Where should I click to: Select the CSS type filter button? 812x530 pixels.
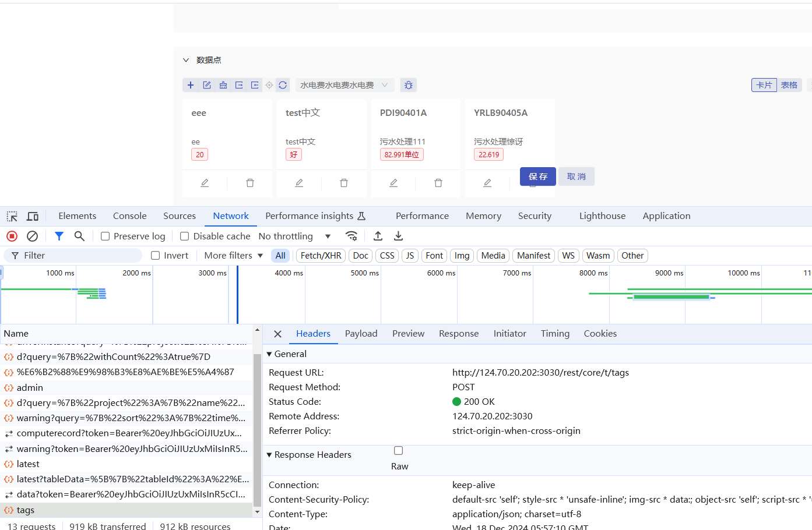click(387, 255)
